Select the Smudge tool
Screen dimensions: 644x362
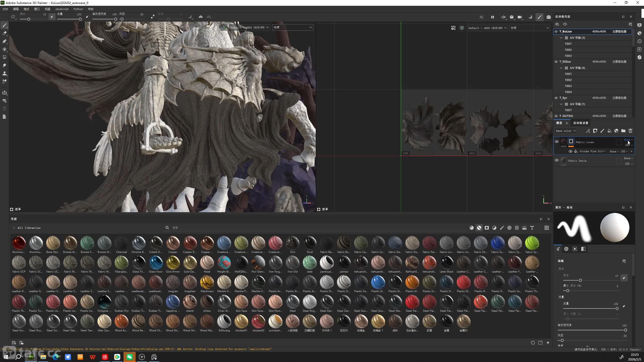pyautogui.click(x=5, y=65)
